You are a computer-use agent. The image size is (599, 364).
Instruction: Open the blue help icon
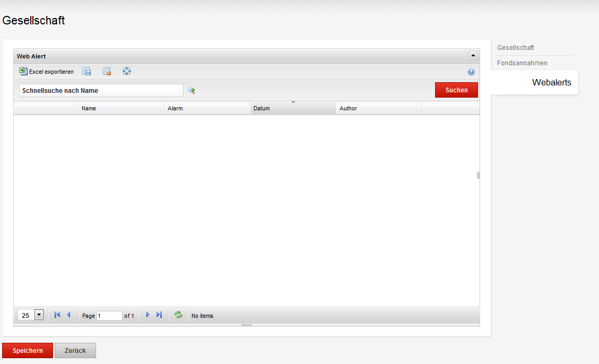tap(471, 72)
